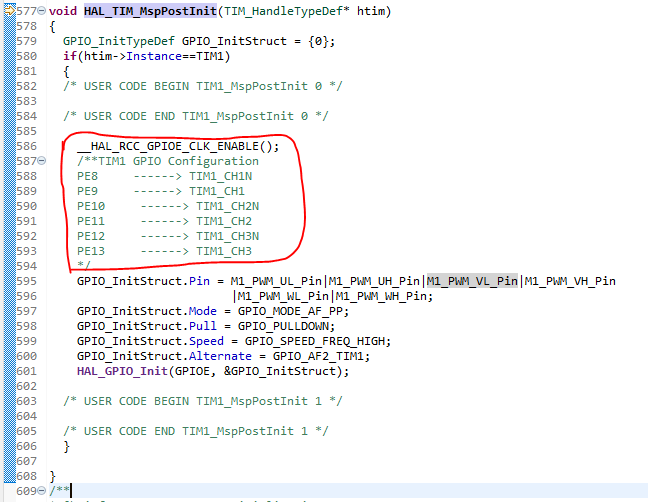Image resolution: width=648 pixels, height=502 pixels.
Task: Click the HAL_GPIO_Init function call
Action: (x=122, y=371)
